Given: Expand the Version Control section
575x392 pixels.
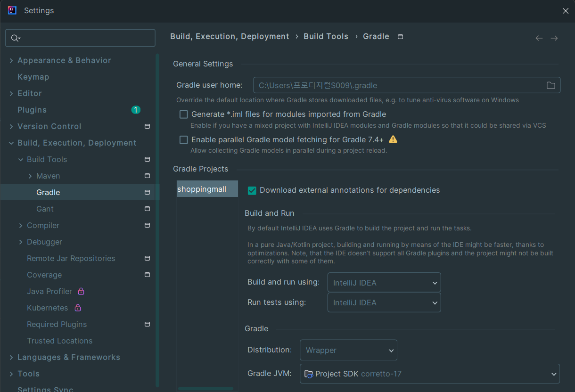Looking at the screenshot, I should 11,126.
